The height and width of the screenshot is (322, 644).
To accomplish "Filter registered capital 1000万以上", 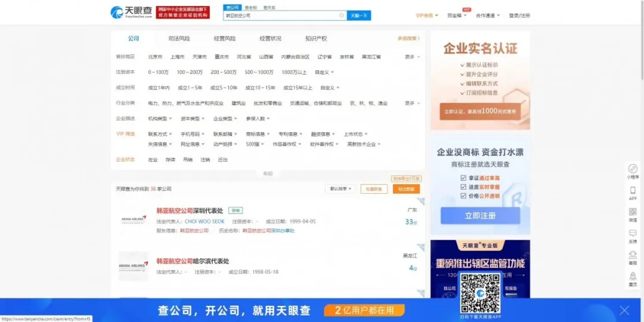I will tap(293, 72).
